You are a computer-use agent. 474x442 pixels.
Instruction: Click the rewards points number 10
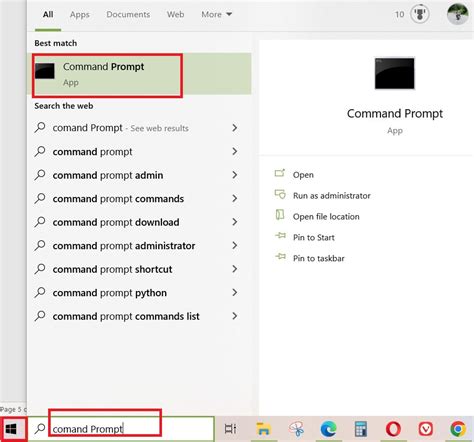coord(399,14)
